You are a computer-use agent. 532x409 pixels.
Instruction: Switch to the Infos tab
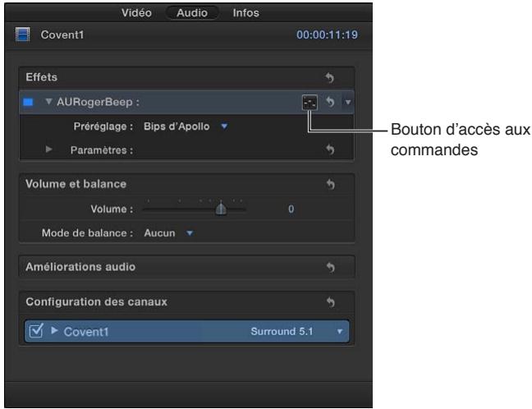tap(246, 13)
